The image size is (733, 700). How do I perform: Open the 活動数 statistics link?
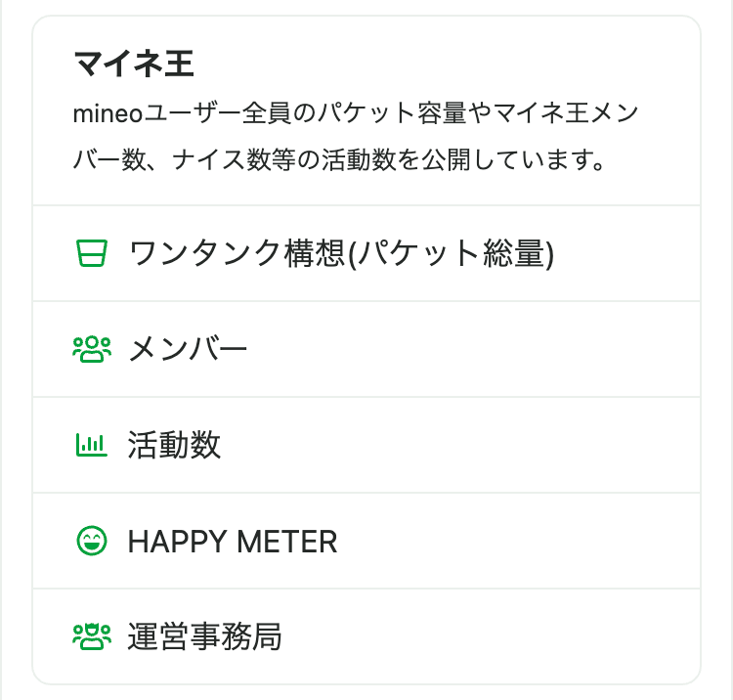point(174,446)
